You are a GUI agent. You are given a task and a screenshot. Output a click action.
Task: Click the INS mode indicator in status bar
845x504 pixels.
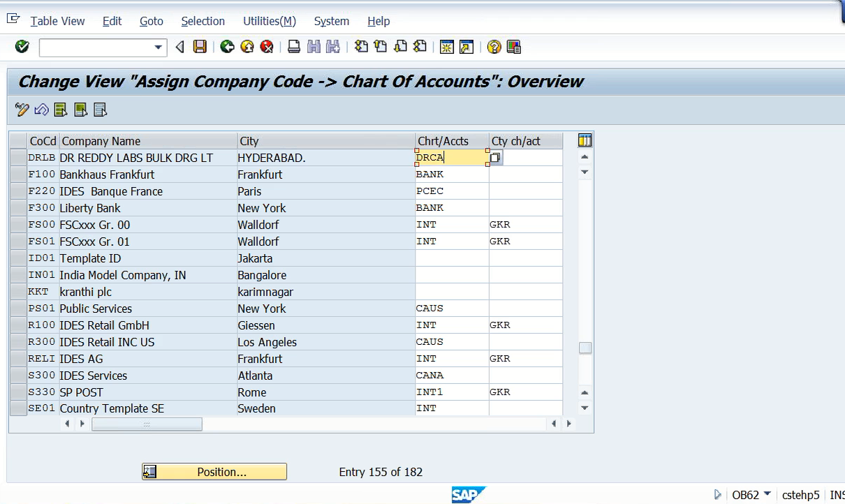click(837, 495)
